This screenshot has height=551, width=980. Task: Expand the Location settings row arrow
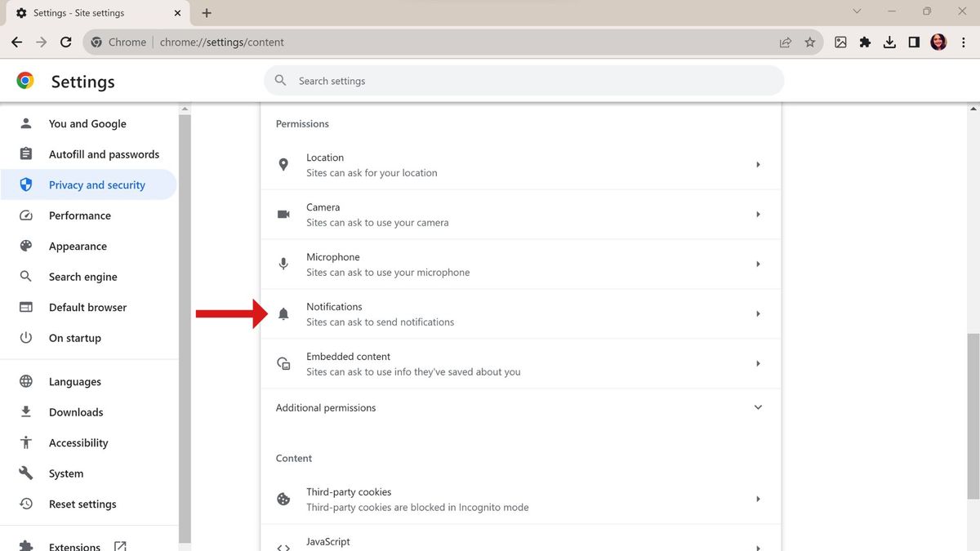(x=757, y=164)
